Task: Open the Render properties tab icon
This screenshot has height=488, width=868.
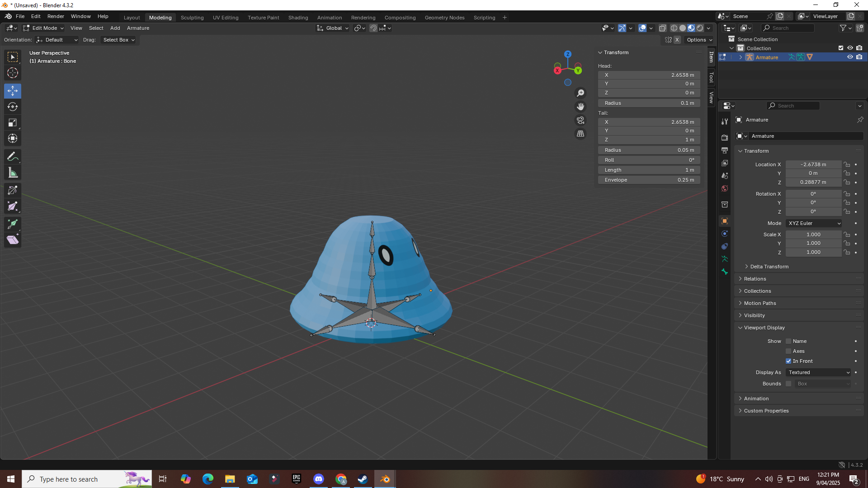Action: pos(725,137)
